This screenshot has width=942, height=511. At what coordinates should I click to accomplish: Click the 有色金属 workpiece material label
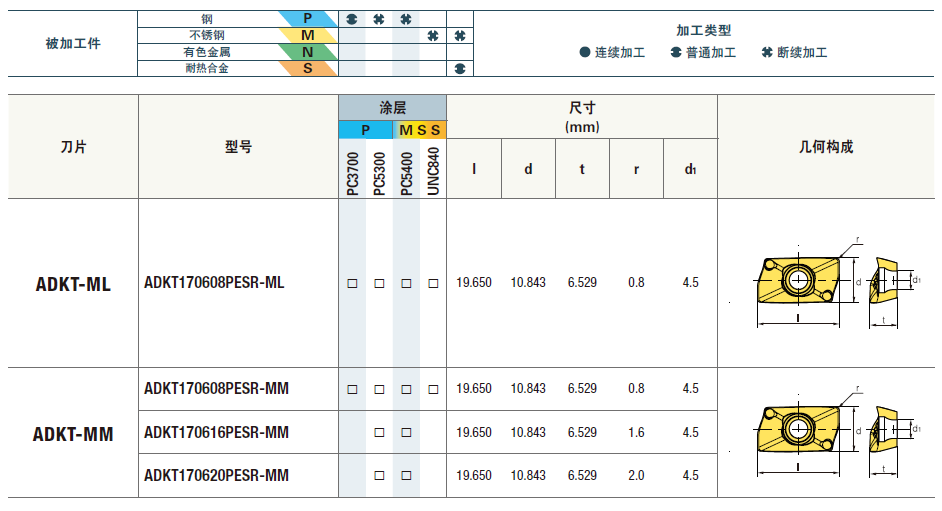[x=207, y=52]
